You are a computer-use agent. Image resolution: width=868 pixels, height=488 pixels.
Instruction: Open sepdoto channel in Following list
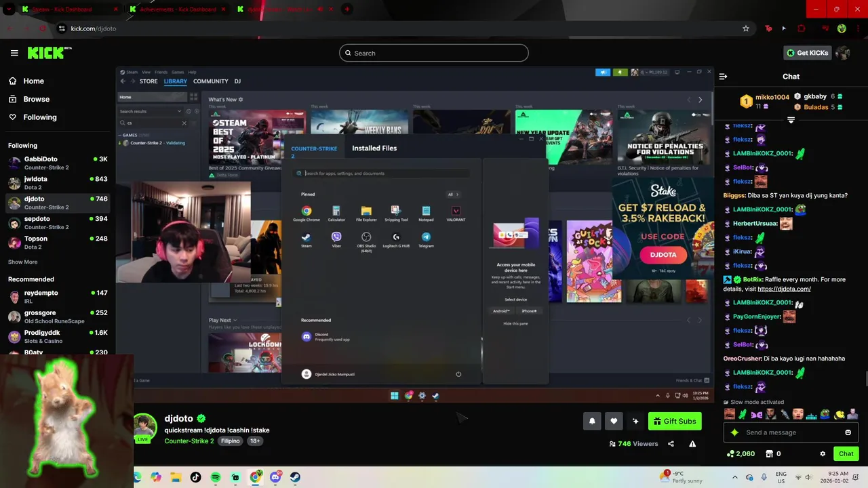(x=58, y=223)
